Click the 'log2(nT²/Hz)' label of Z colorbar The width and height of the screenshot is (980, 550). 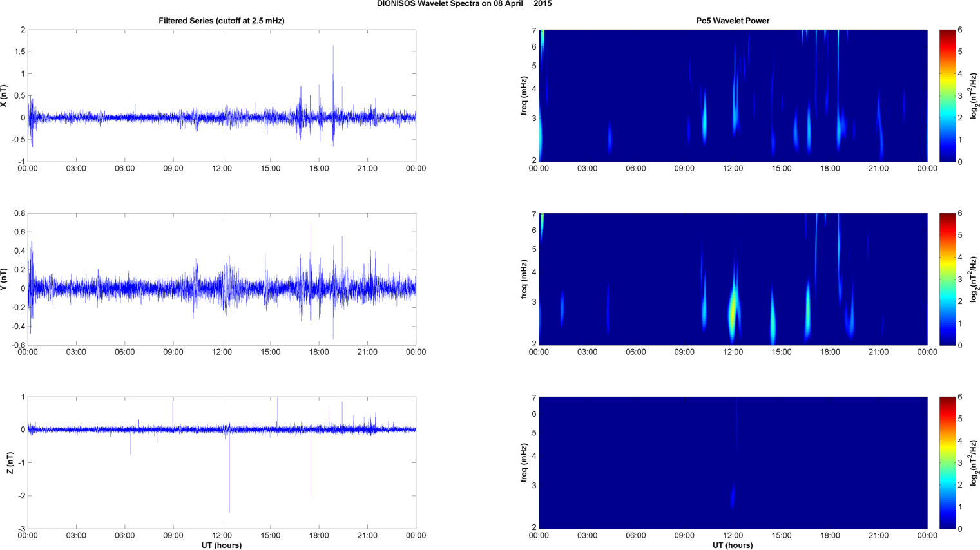[x=973, y=462]
